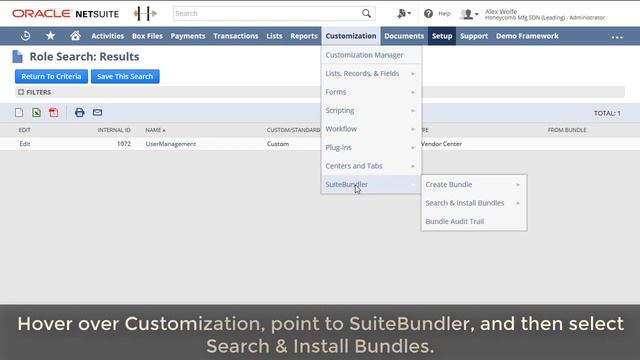The image size is (640, 360).
Task: Open the Recent Records clock icon
Action: point(25,36)
